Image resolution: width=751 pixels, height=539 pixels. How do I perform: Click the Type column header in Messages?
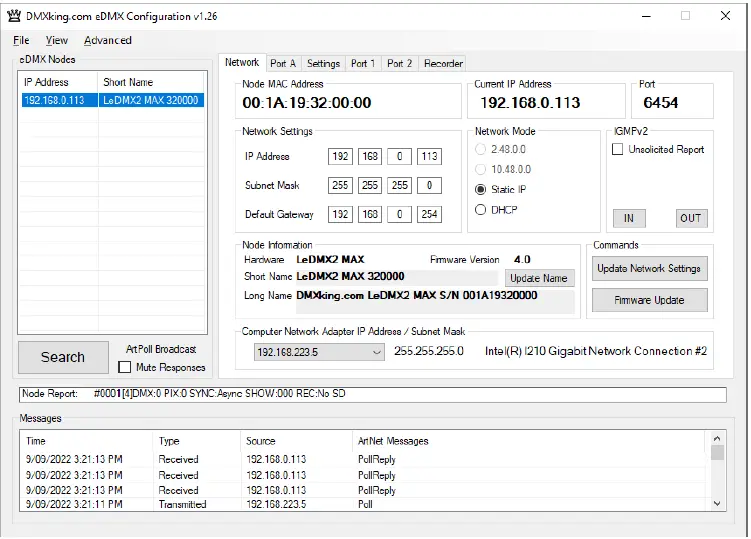tap(197, 441)
